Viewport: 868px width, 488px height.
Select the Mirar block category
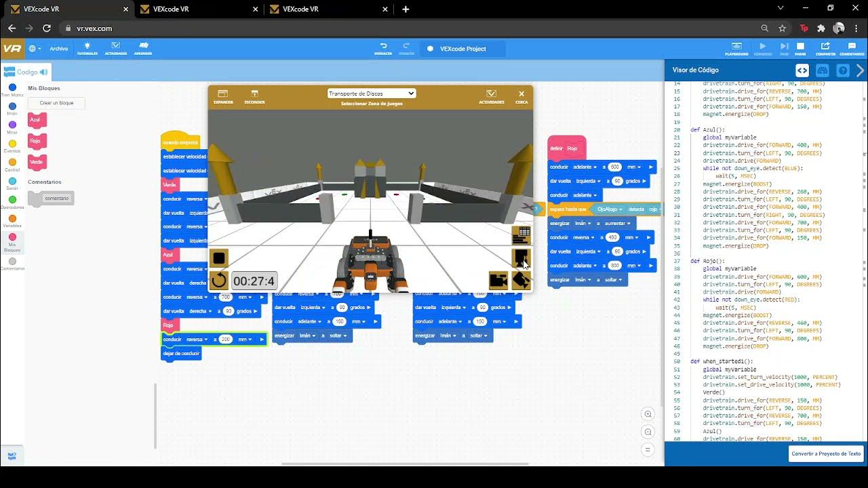point(12,127)
